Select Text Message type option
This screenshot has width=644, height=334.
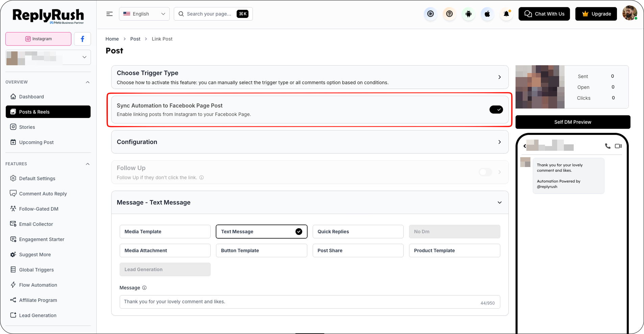[x=262, y=232]
